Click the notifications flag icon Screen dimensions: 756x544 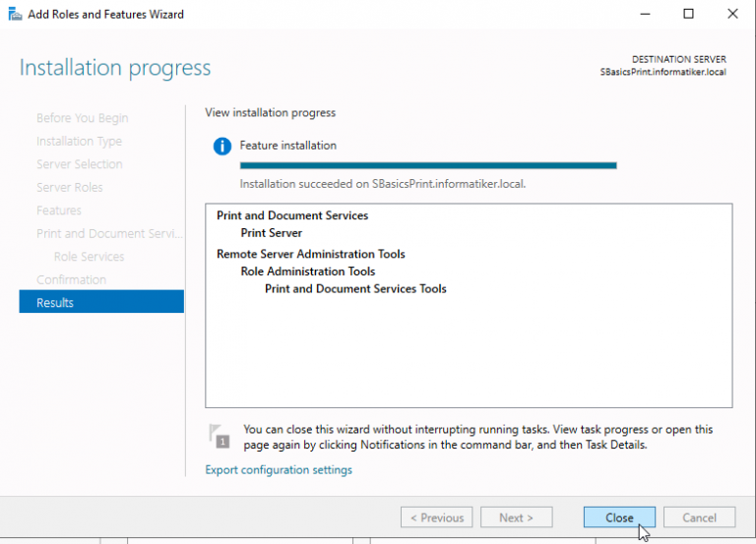220,436
